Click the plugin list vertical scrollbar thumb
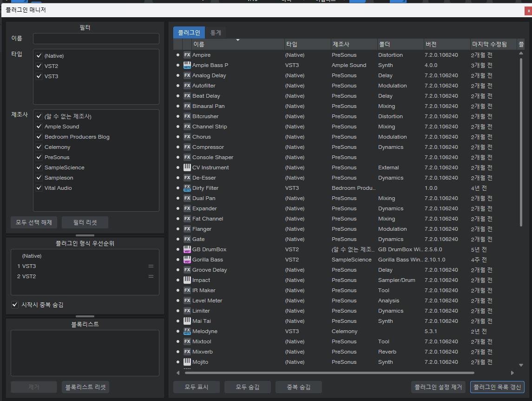Viewport: 532px width, 401px height. [521, 142]
